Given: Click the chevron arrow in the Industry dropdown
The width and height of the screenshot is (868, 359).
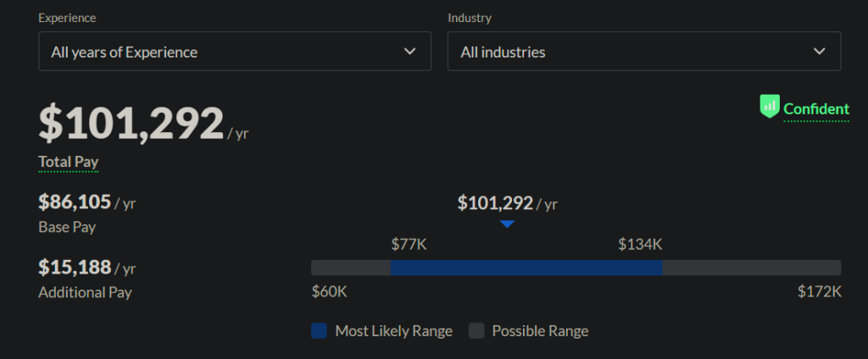Looking at the screenshot, I should pyautogui.click(x=820, y=52).
